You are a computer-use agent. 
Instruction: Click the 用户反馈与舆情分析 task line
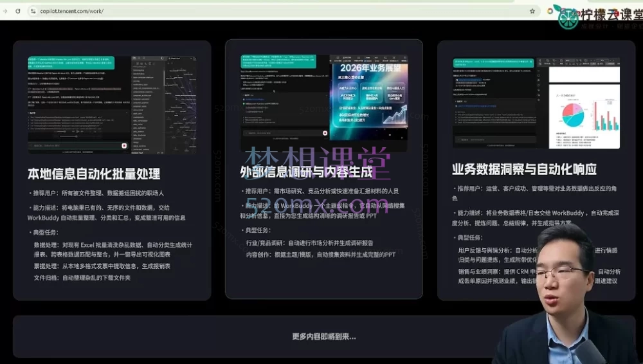(x=538, y=255)
